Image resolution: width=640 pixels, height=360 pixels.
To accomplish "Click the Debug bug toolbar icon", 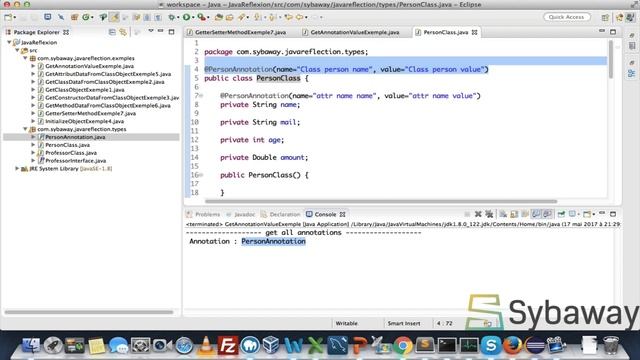I will tap(172, 17).
